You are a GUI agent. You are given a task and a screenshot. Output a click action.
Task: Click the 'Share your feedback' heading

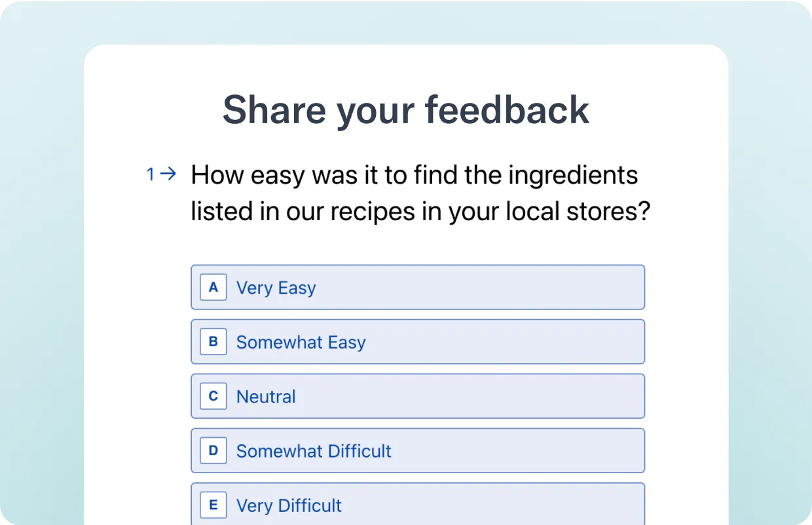tap(406, 109)
